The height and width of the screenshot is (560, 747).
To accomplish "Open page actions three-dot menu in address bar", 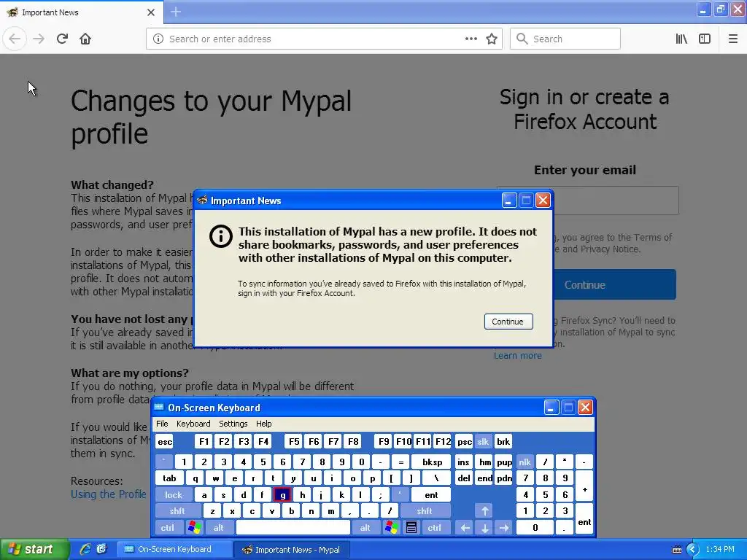I will point(471,39).
